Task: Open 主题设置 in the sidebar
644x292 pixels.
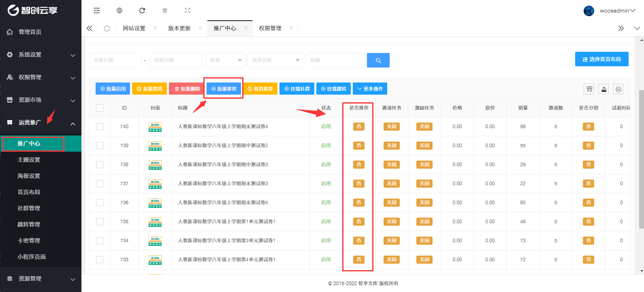Action: [x=29, y=160]
